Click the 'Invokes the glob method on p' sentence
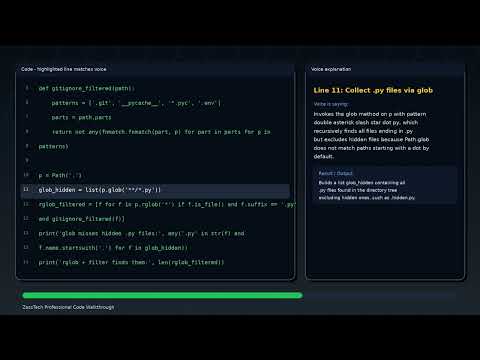Screen dimensions: 480x360 point(370,114)
